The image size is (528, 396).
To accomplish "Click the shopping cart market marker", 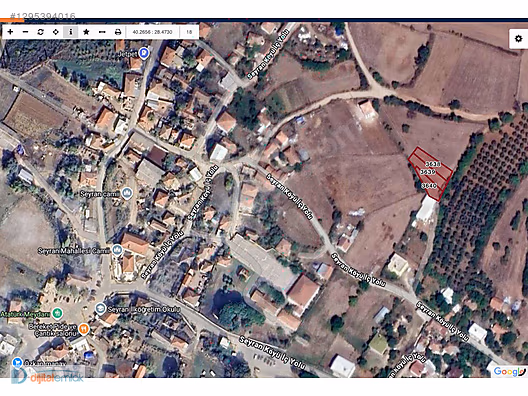I will [17, 363].
